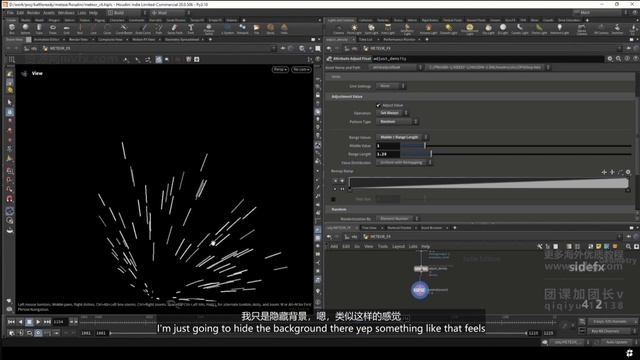Select the Null shelf tool

click(80, 29)
